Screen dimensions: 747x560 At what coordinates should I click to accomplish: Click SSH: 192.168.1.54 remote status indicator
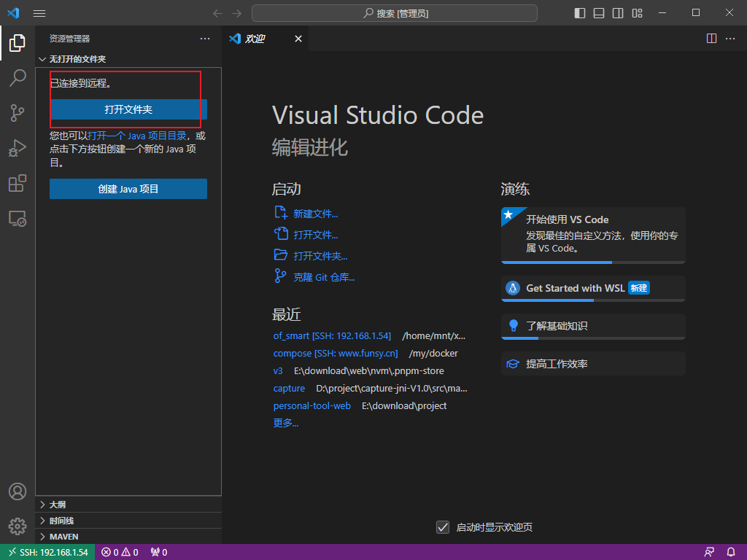[x=47, y=553]
